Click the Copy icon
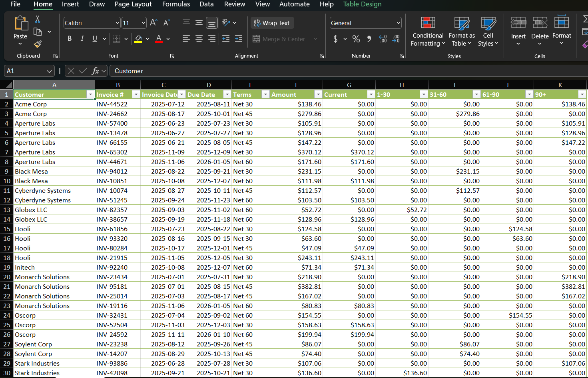 coord(38,32)
